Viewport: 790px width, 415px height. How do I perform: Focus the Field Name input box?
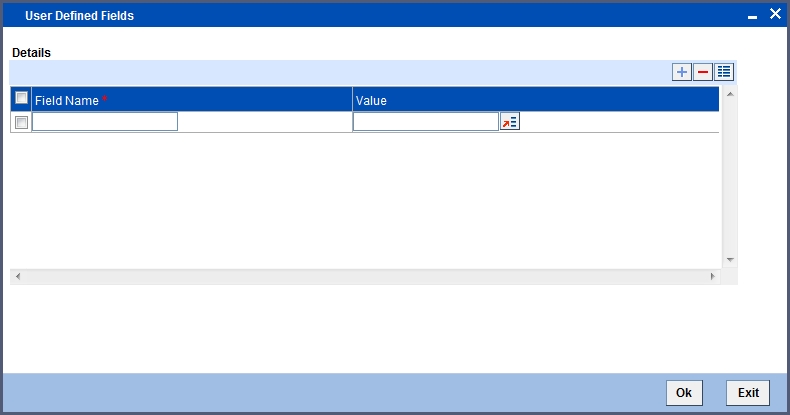point(105,122)
